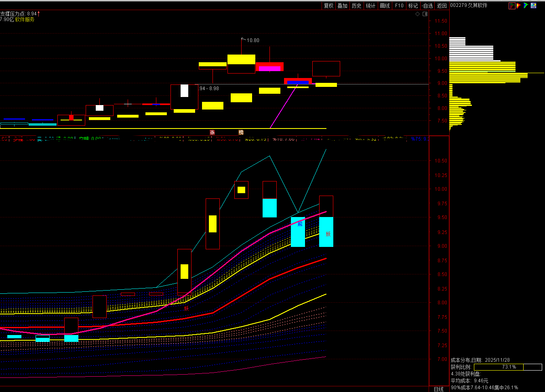This screenshot has height=392, width=545.
Task: Click the red 妖 marker near 8.00
Action: tap(187, 308)
